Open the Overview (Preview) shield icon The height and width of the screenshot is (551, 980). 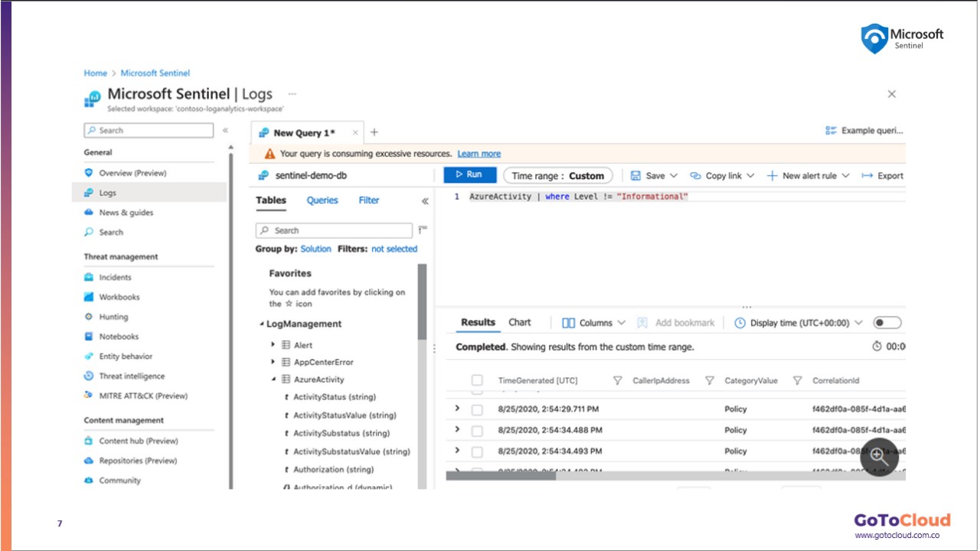tap(89, 173)
